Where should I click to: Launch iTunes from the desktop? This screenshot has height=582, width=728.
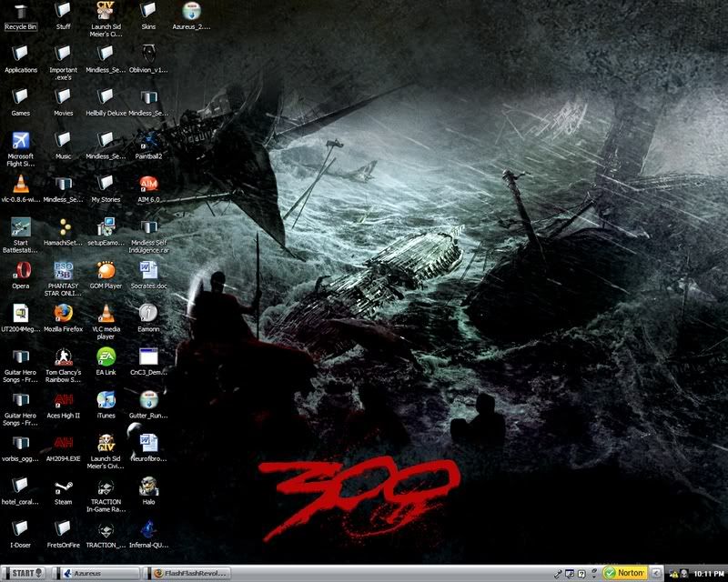[x=106, y=400]
